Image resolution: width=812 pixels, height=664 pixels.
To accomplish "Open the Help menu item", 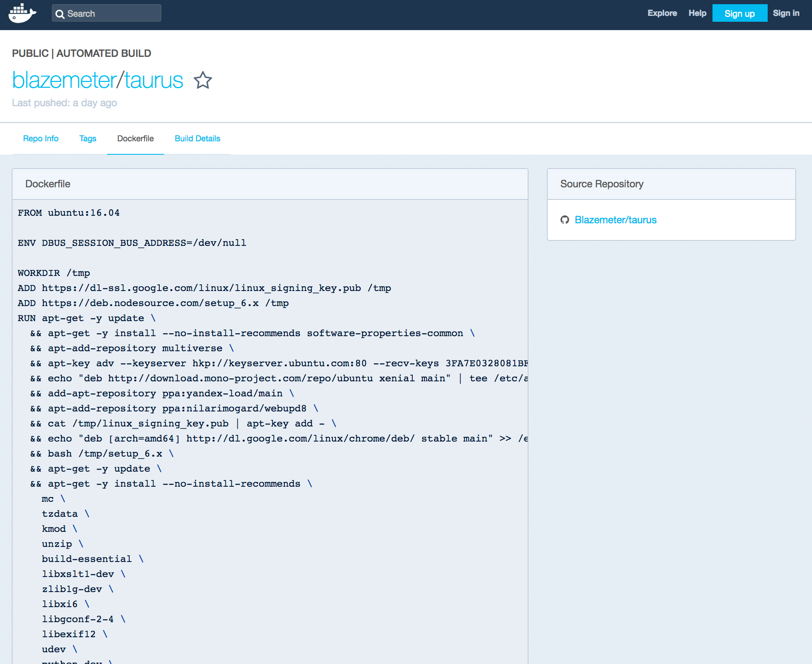I will click(697, 13).
